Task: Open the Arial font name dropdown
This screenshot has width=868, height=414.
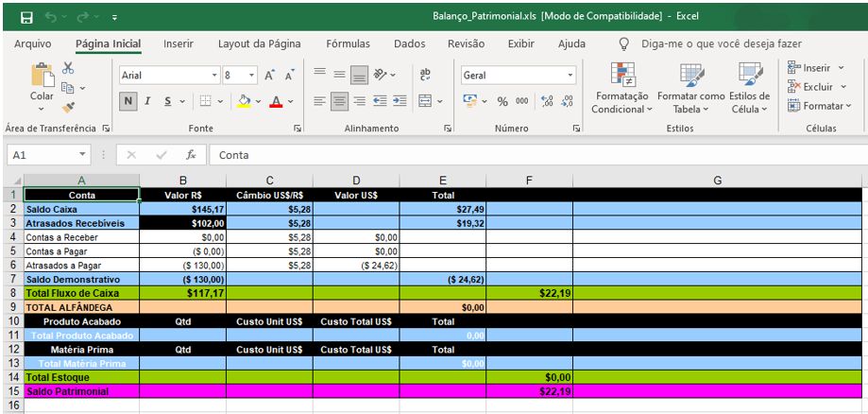Action: point(214,76)
